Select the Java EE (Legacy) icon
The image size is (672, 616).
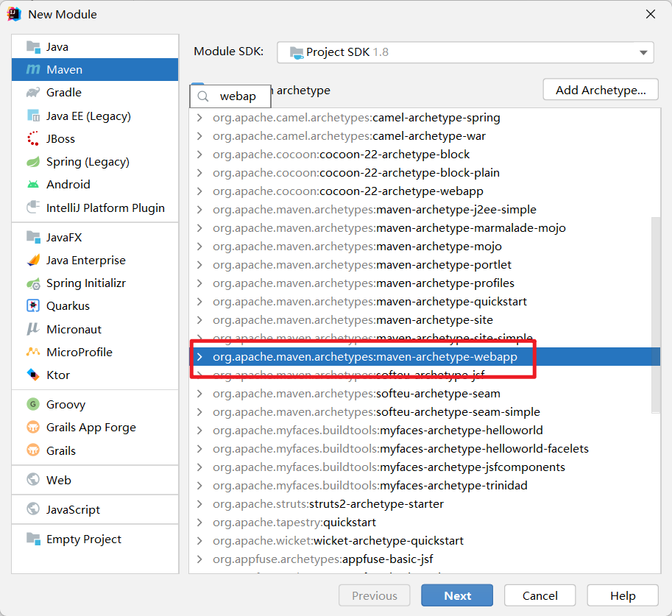coord(33,116)
